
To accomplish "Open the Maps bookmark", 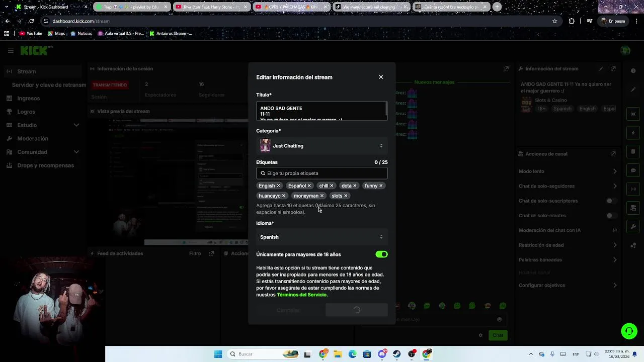I will click(x=56, y=34).
